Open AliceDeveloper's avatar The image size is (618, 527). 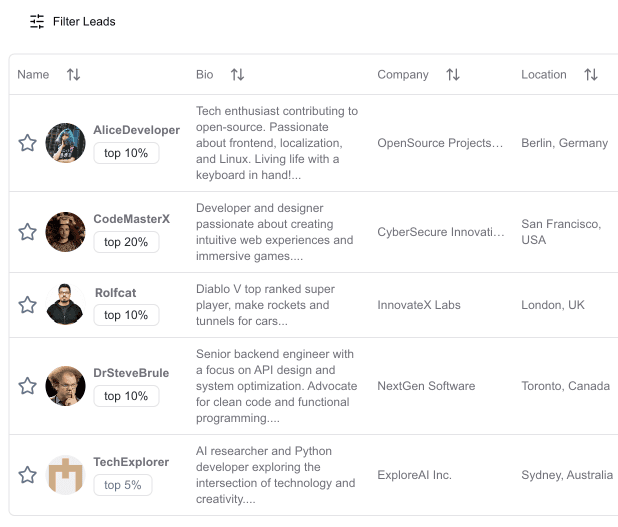click(65, 143)
